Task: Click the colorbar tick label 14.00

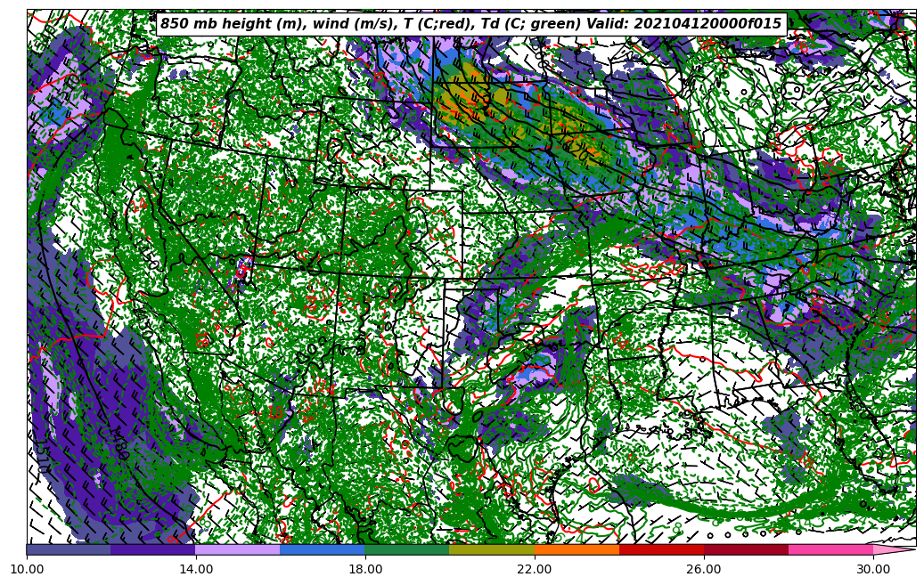Action: (196, 570)
